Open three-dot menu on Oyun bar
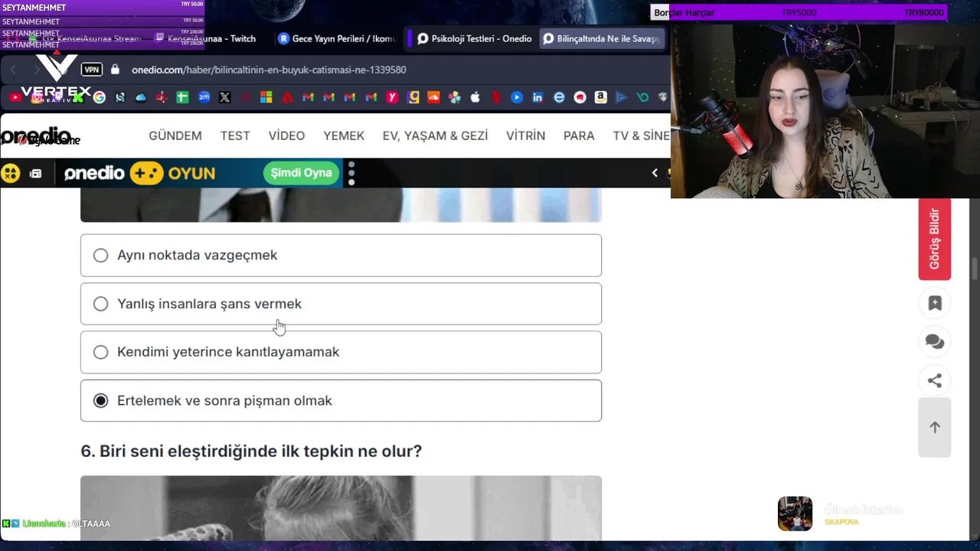 351,174
